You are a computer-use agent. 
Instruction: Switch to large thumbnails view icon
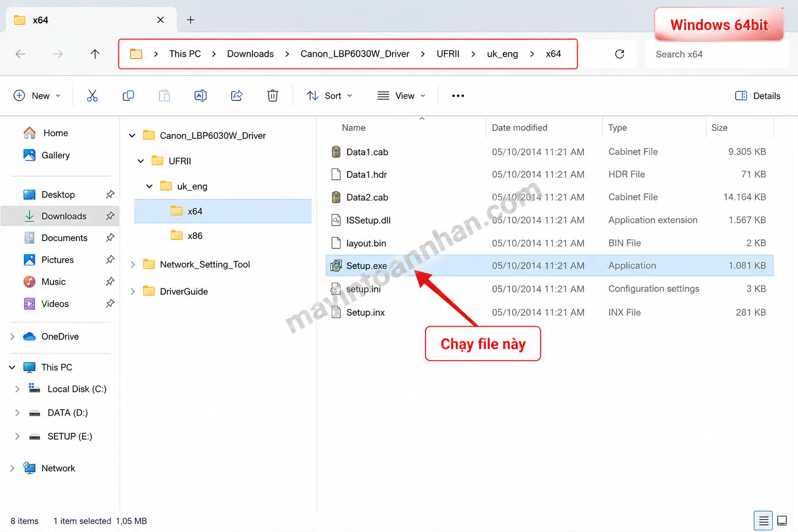tap(782, 521)
